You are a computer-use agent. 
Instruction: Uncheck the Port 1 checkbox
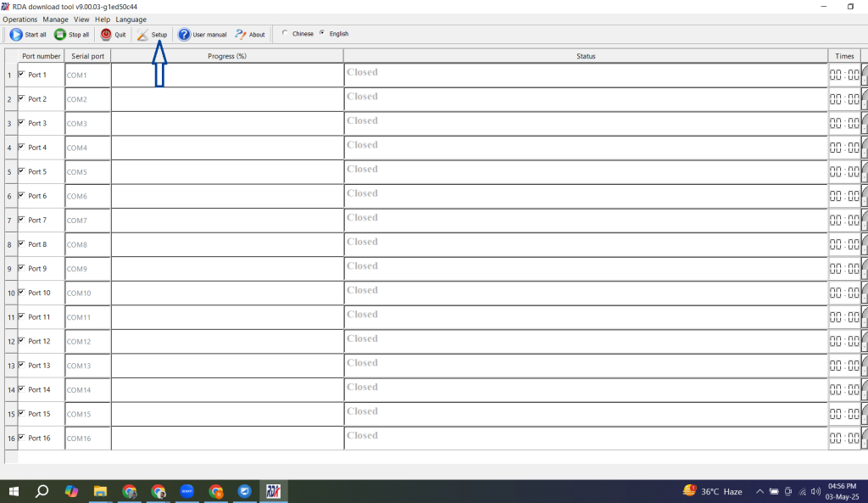pyautogui.click(x=21, y=74)
